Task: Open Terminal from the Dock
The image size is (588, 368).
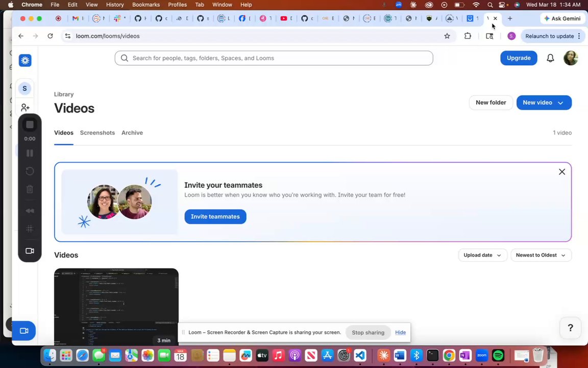Action: [432, 355]
